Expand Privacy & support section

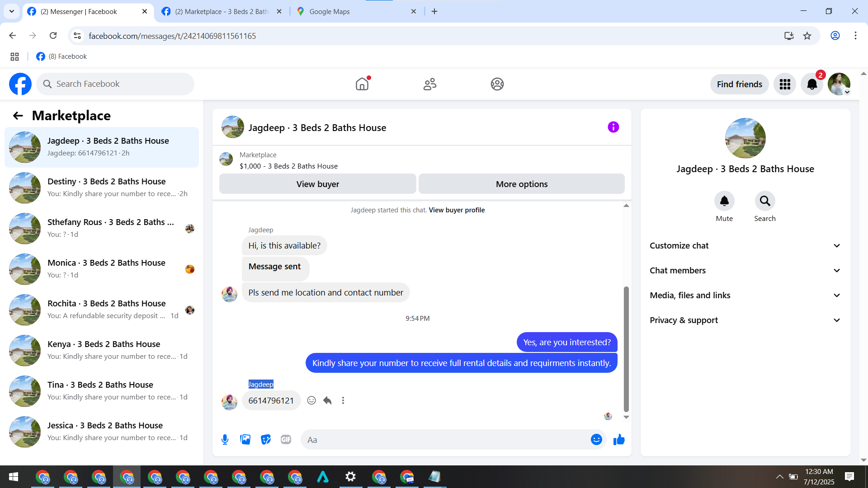[745, 320]
